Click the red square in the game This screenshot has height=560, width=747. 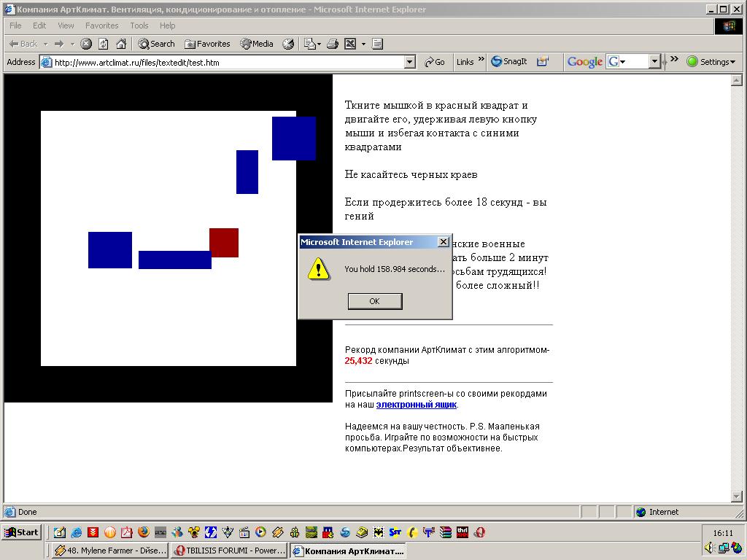coord(224,243)
